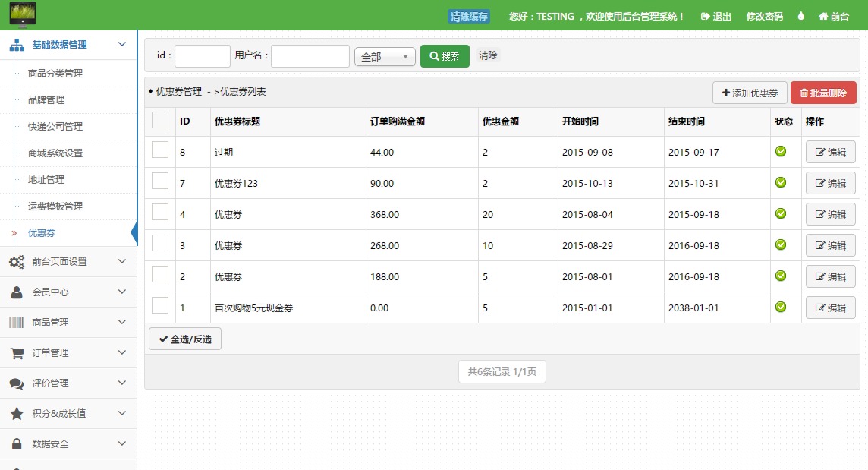Click the shopping cart icon for 订单管理
This screenshot has height=470, width=868.
click(17, 353)
